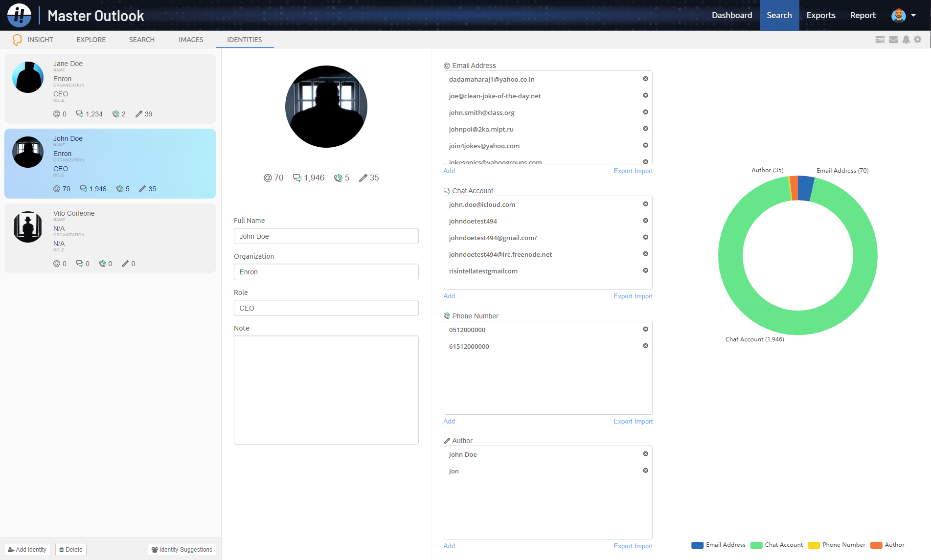
Task: Open the user avatar dropdown menu
Action: click(904, 15)
